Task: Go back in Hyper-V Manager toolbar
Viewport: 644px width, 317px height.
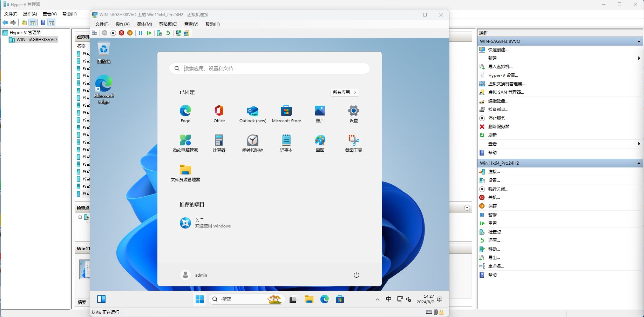Action: point(5,23)
